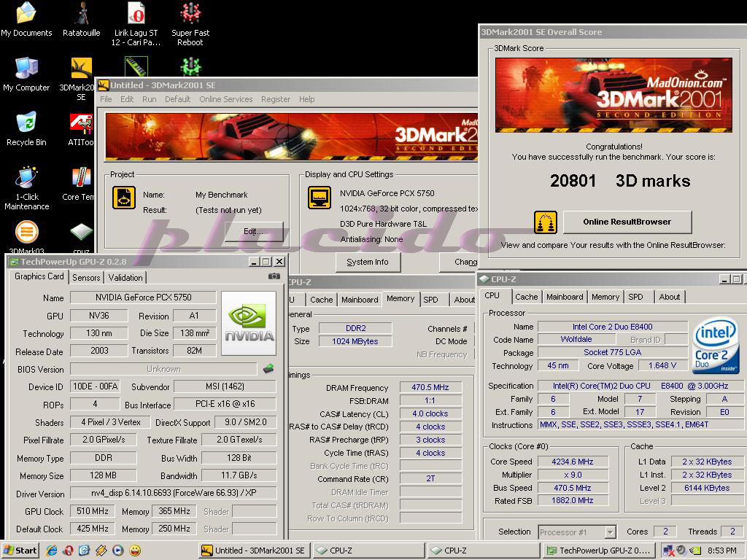
Task: Open Mainboard tab in back CPU-Z window
Action: point(360,300)
